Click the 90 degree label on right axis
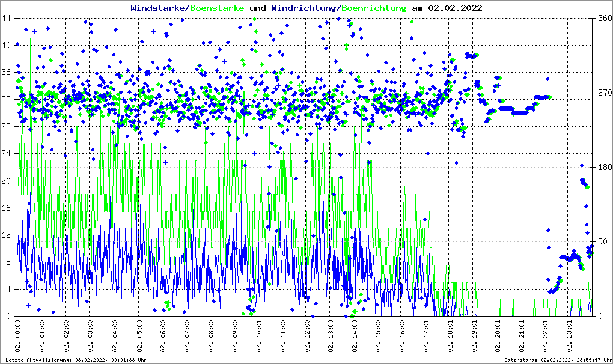The image size is (613, 364). [602, 241]
